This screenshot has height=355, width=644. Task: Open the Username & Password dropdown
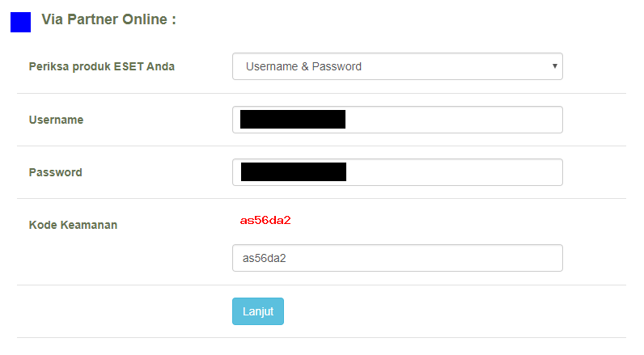coord(397,66)
